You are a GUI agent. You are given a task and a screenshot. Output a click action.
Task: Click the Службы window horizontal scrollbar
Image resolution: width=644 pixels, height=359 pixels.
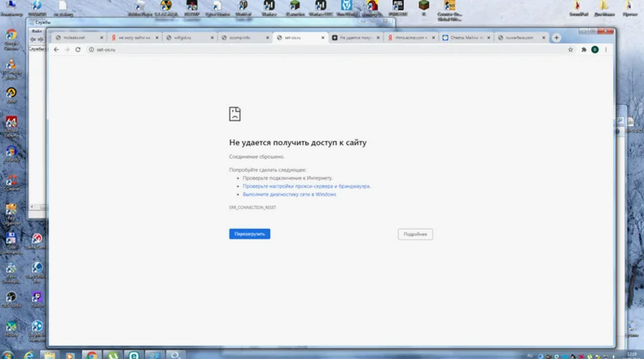[x=37, y=207]
